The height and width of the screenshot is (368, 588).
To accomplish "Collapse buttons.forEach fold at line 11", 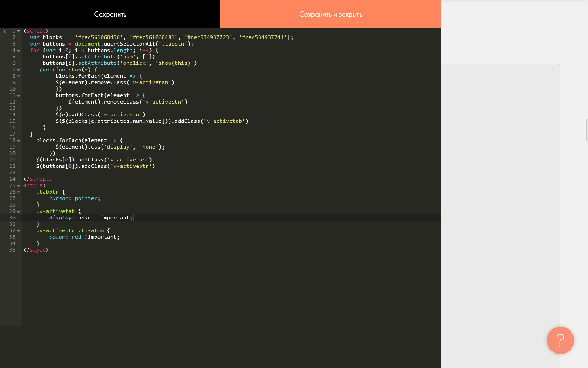I will click(19, 95).
